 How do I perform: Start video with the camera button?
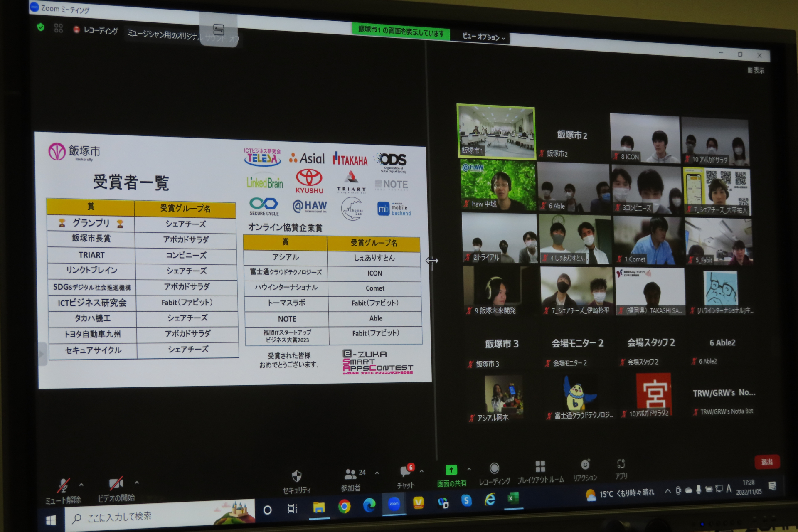pyautogui.click(x=116, y=483)
